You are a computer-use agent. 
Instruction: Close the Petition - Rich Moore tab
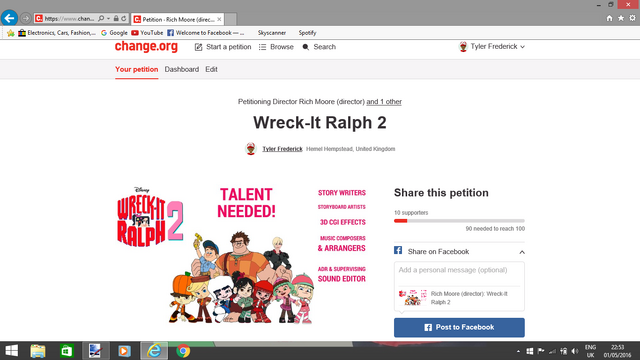[219, 19]
